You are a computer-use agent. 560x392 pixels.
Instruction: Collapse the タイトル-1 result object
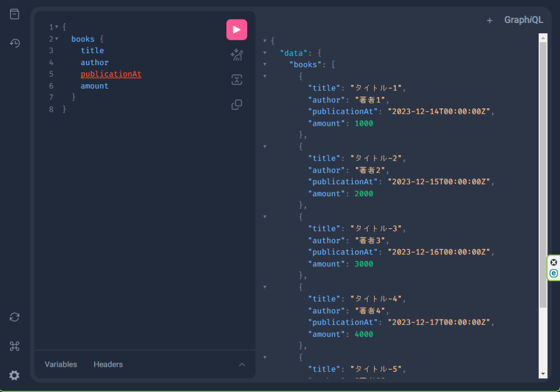coord(265,76)
